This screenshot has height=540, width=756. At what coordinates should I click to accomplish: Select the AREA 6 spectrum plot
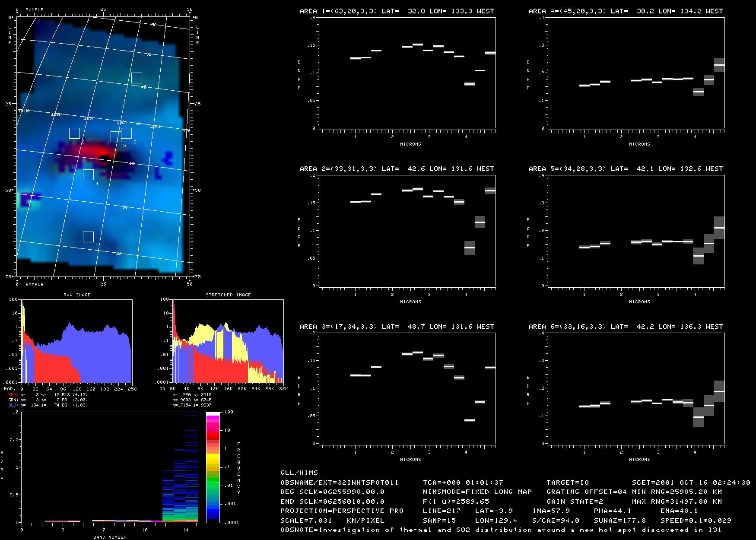pos(636,388)
